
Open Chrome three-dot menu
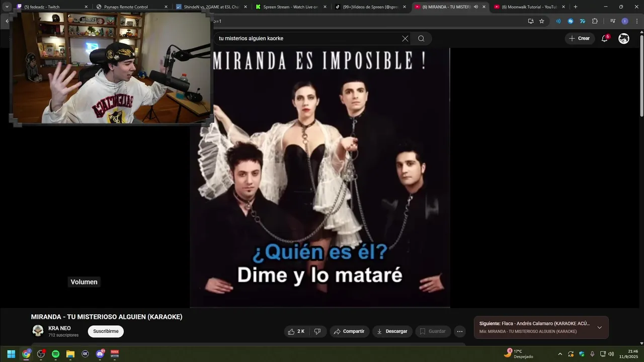[x=637, y=21]
